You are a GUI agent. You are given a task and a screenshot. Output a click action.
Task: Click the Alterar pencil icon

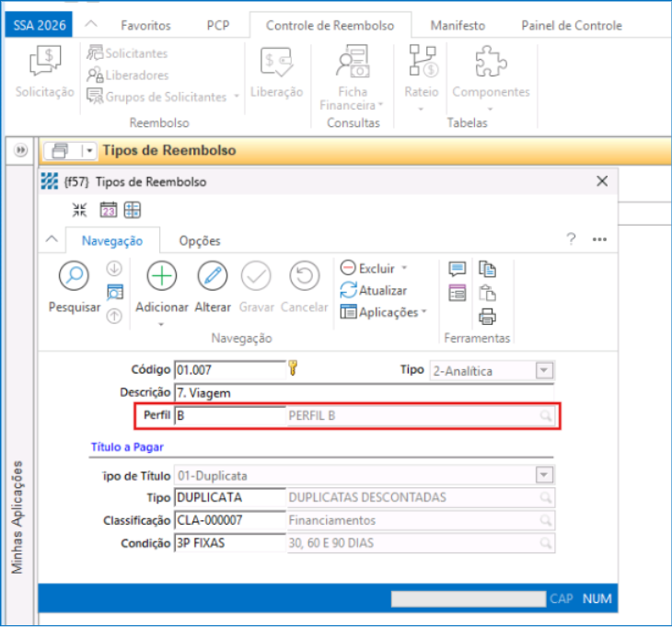[x=212, y=276]
